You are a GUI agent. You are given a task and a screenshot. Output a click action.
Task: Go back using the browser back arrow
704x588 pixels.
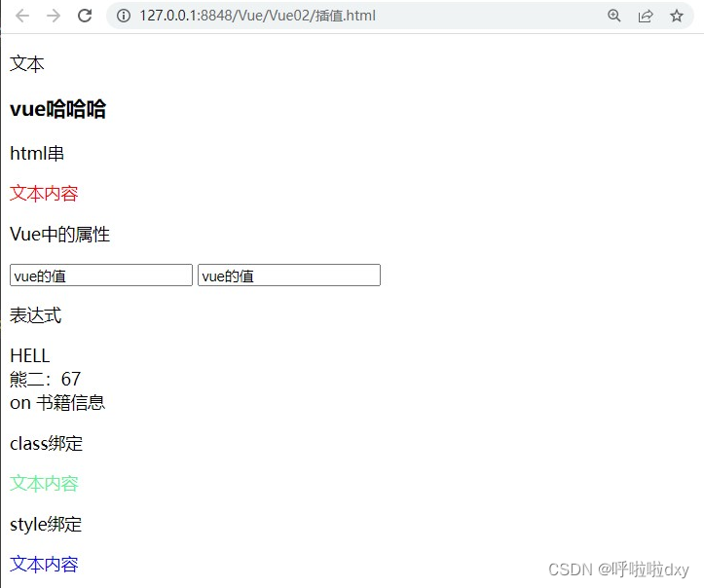[22, 16]
